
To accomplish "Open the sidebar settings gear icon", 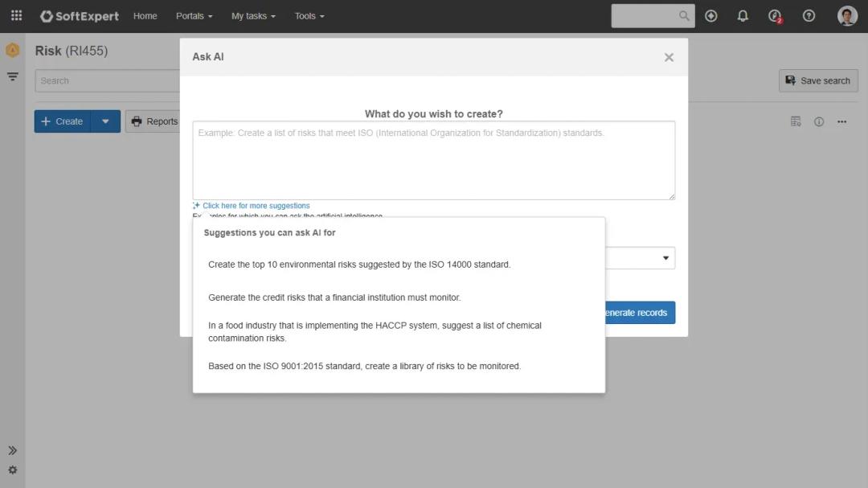I will pyautogui.click(x=13, y=470).
